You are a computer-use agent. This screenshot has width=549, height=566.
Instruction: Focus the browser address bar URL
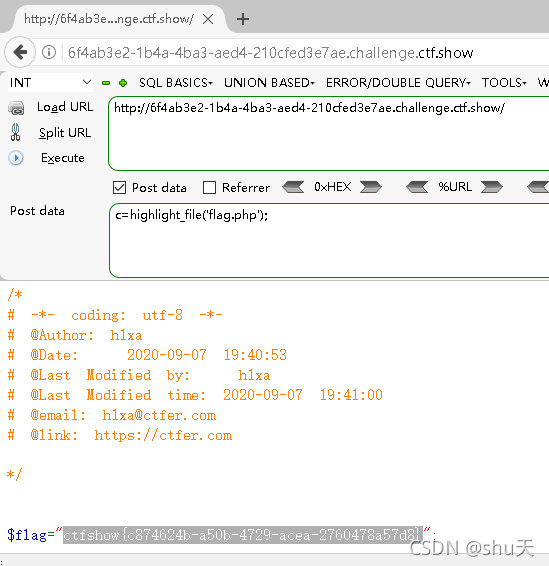coord(271,53)
